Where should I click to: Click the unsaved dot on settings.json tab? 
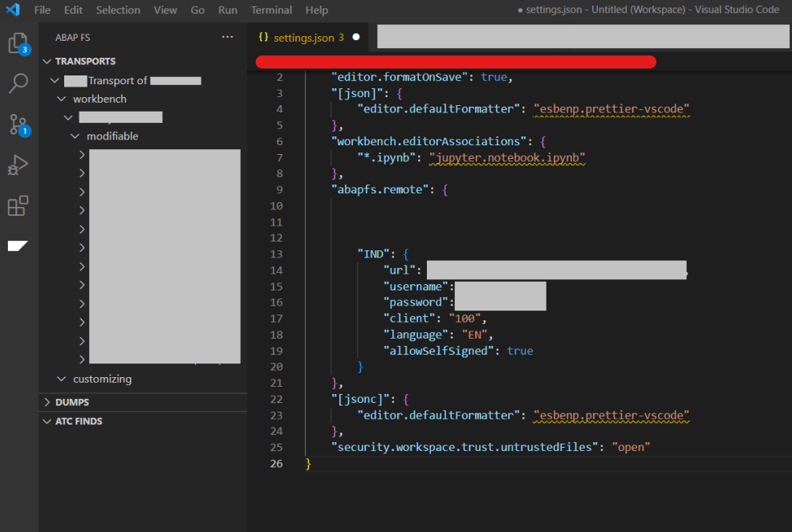[x=355, y=38]
